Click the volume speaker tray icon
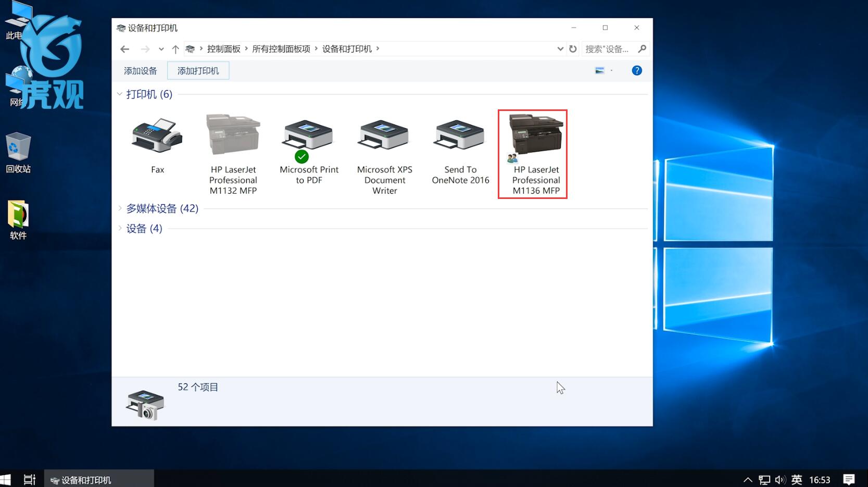Viewport: 868px width, 487px height. 780,480
